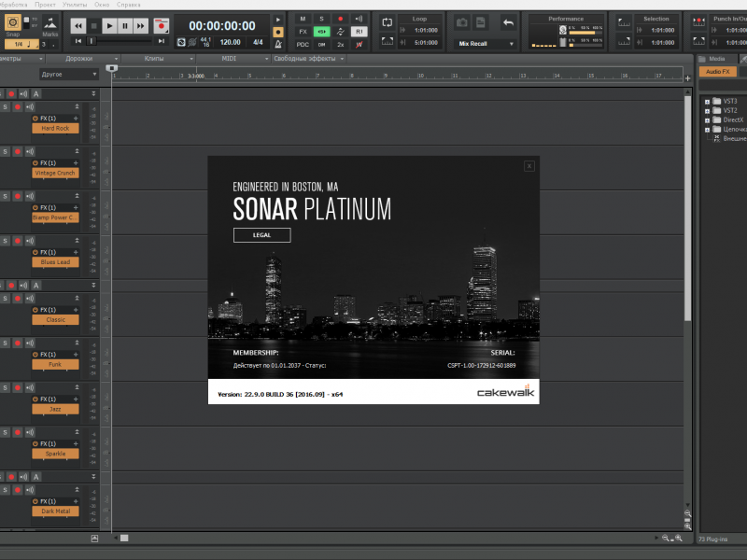Image resolution: width=747 pixels, height=560 pixels.
Task: Toggle the metronome icon
Action: point(278,44)
